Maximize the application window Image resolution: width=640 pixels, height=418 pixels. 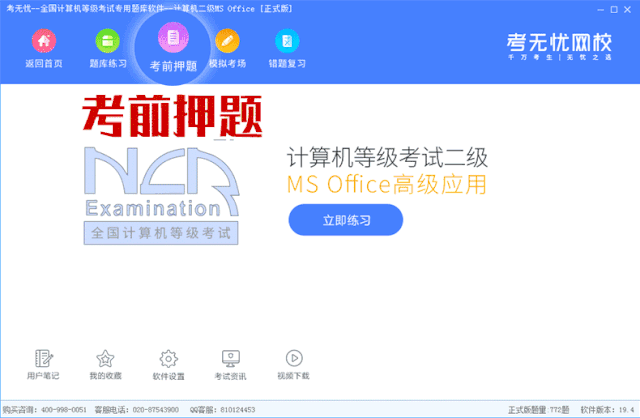[614, 10]
